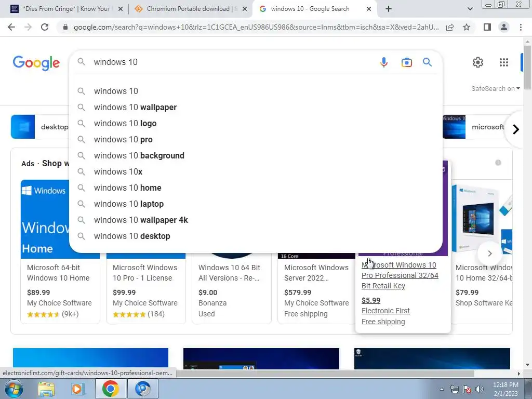Viewport: 532px width, 399px height.
Task: Open the Electronic First seller link
Action: (x=385, y=311)
